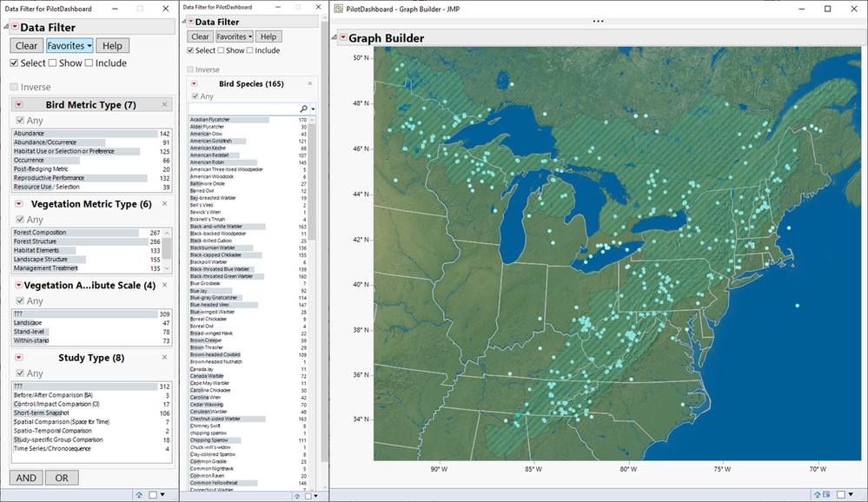Viewport: 868px width, 502px height.
Task: Open the three-dot menu in Graph Builder window
Action: click(x=598, y=21)
